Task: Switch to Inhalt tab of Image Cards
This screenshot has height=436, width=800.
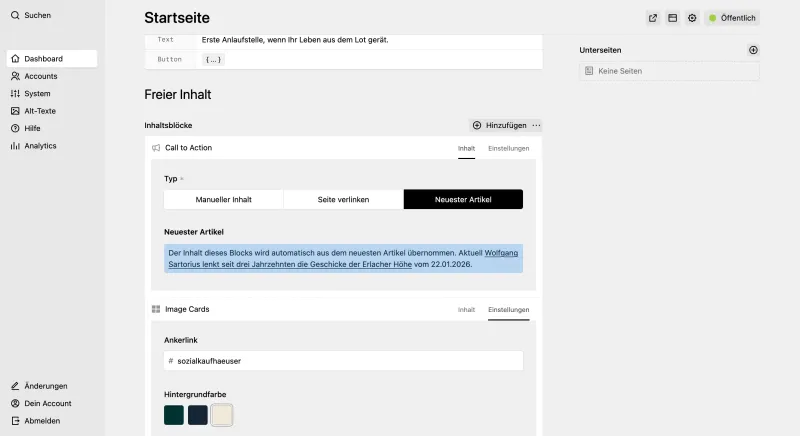Action: pos(466,310)
